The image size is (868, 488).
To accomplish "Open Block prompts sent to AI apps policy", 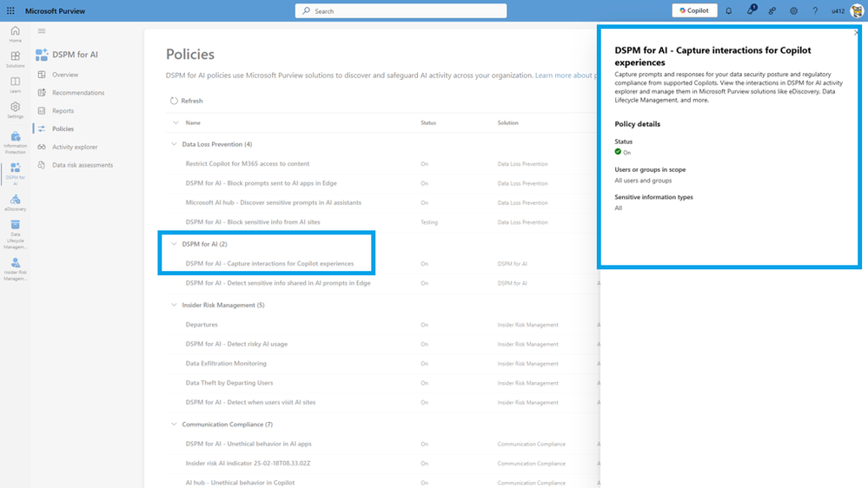I will [x=261, y=183].
